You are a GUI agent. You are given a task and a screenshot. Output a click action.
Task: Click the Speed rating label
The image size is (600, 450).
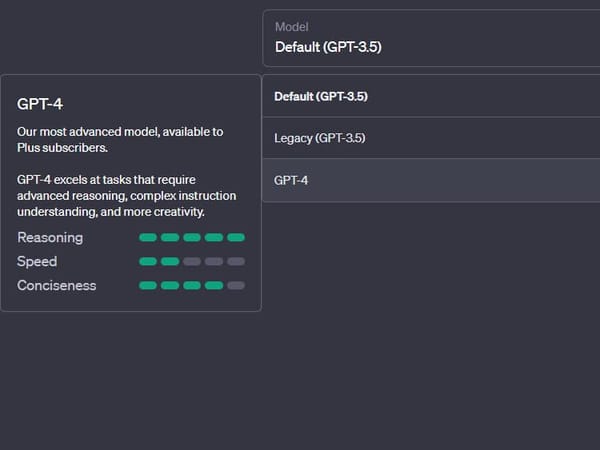point(37,262)
